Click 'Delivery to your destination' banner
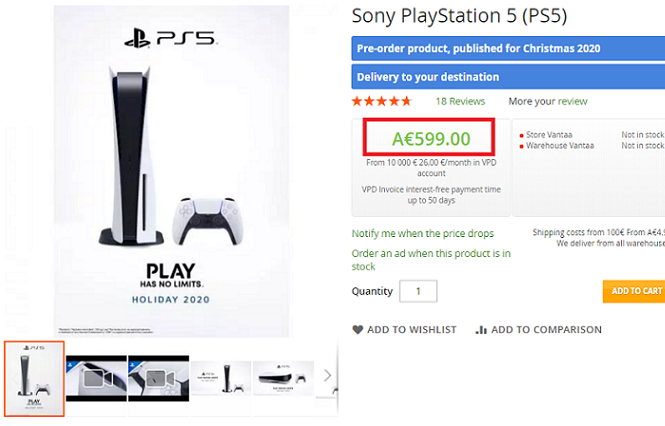The width and height of the screenshot is (665, 426). 508,77
